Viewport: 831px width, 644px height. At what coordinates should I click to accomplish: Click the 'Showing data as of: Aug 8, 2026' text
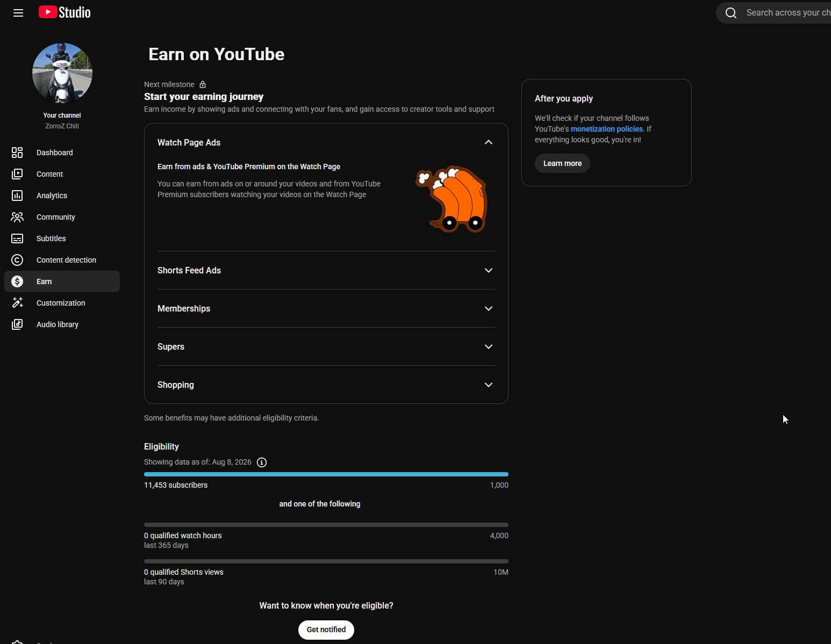198,462
